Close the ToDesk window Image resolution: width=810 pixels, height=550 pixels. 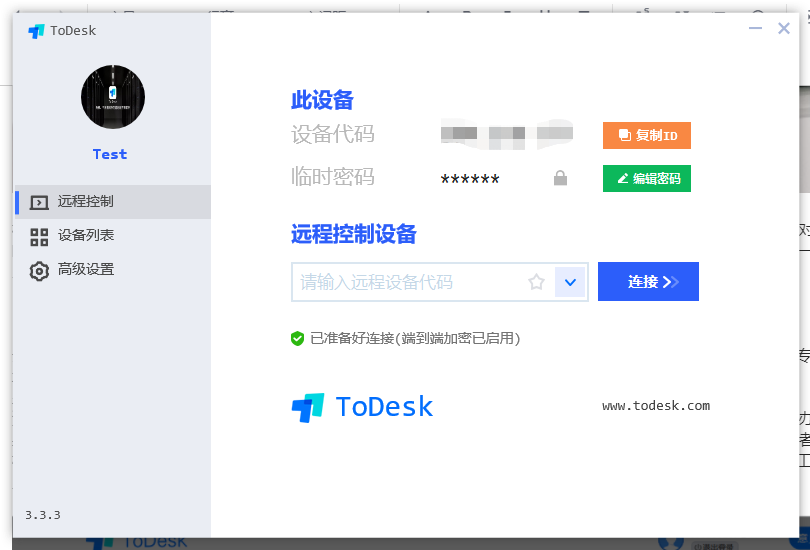tap(784, 28)
